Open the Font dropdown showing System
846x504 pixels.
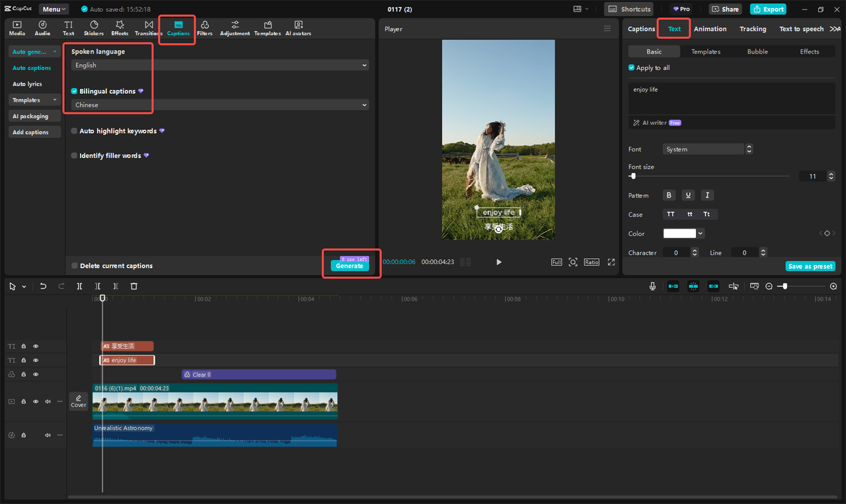tap(703, 149)
